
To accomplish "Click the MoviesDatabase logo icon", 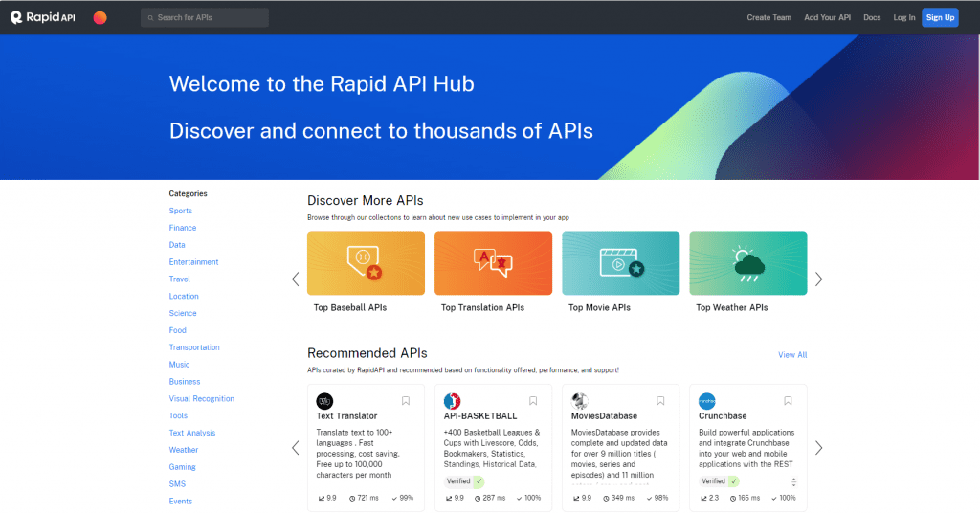I will 579,401.
